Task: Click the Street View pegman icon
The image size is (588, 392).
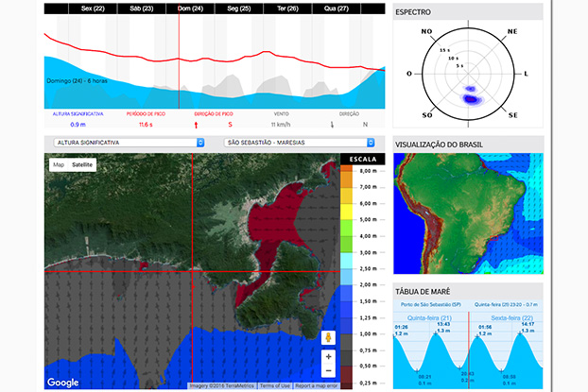Action: [x=328, y=337]
